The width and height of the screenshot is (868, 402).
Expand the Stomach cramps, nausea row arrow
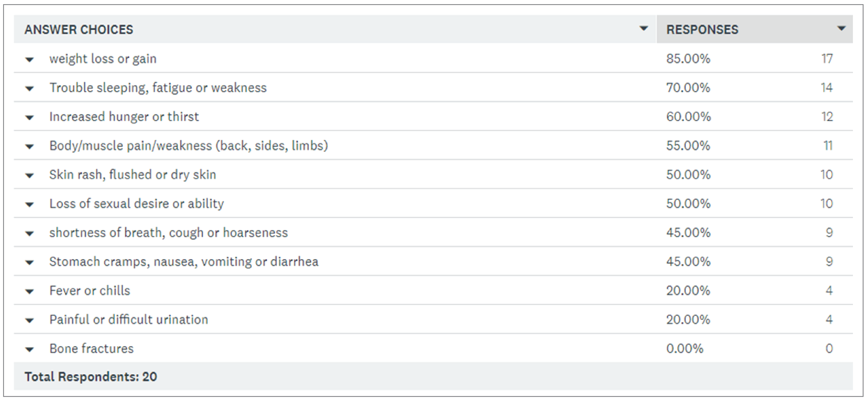[x=30, y=263]
